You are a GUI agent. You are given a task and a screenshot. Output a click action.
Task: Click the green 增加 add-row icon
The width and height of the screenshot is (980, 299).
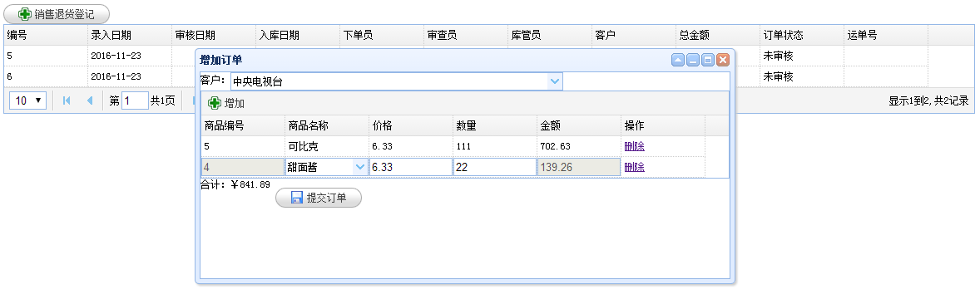point(215,103)
